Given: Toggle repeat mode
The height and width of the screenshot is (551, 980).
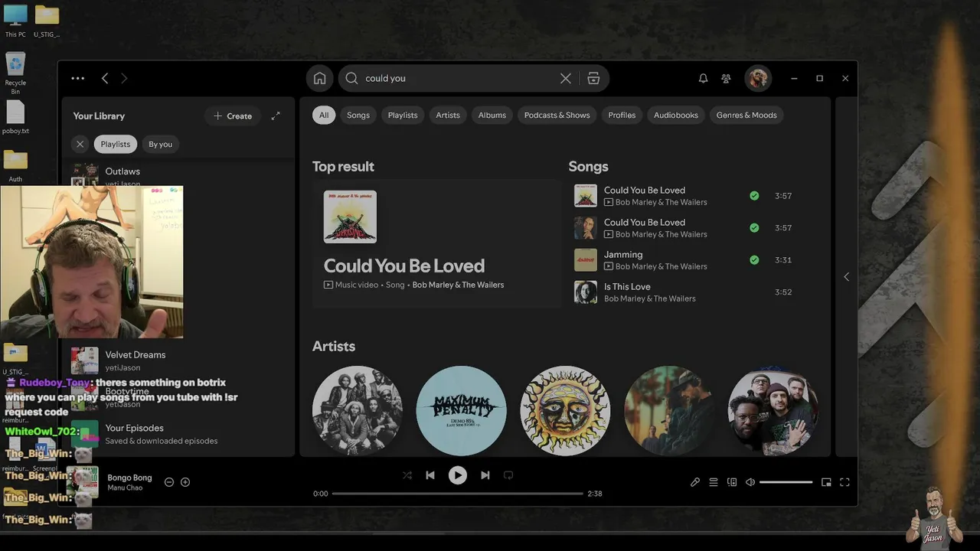Looking at the screenshot, I should [x=508, y=475].
